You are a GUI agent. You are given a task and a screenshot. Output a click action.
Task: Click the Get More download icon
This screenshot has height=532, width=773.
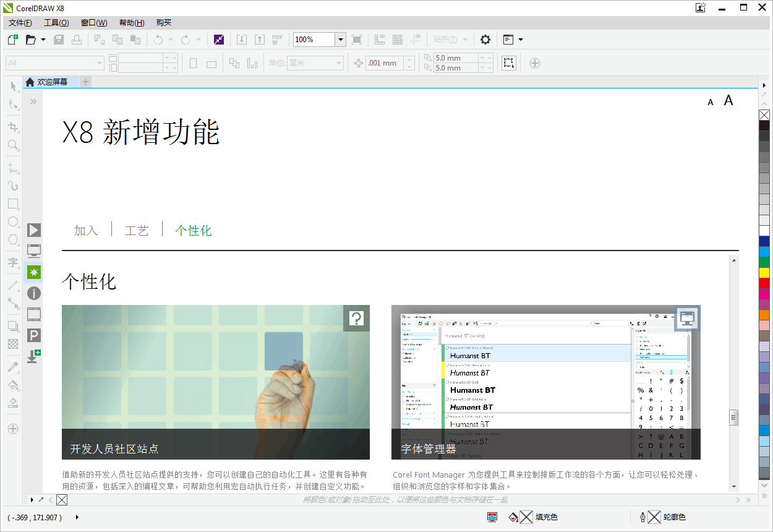tap(34, 356)
